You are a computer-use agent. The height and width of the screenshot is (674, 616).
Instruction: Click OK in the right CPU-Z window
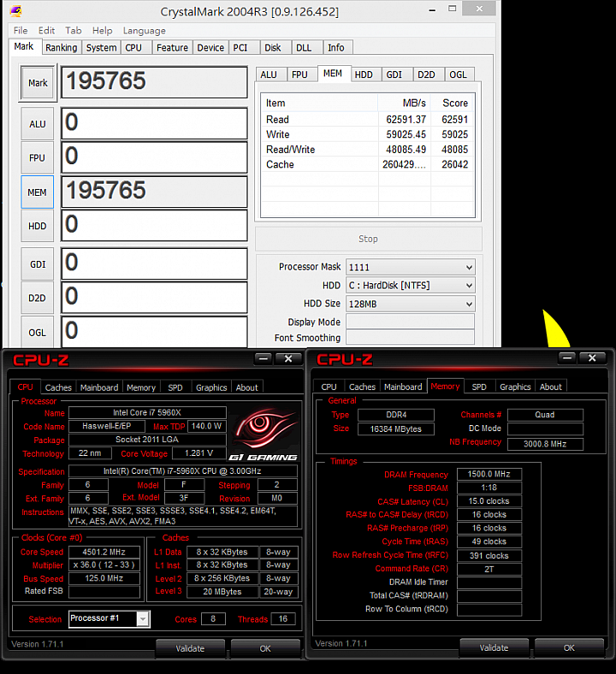(x=569, y=647)
